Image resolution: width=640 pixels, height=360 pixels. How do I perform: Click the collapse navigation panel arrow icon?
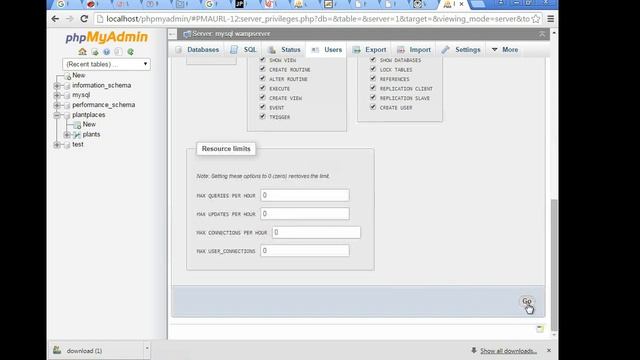coord(172,34)
